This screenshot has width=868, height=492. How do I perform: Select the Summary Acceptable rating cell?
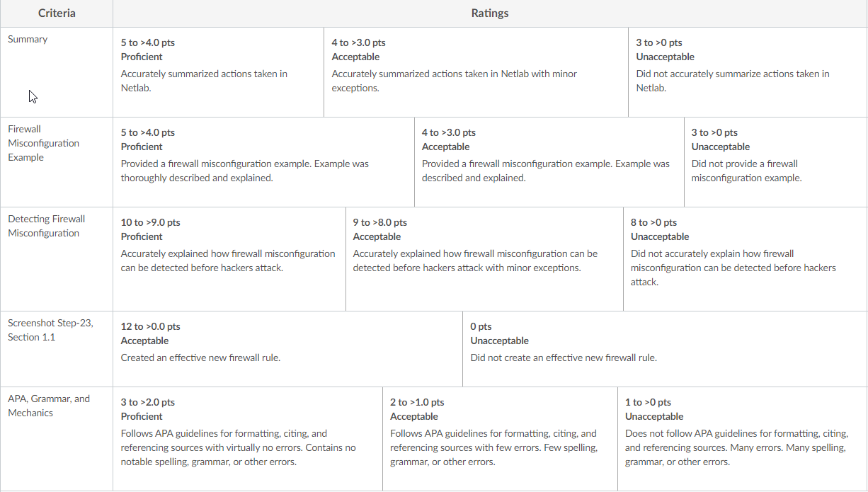[x=476, y=72]
